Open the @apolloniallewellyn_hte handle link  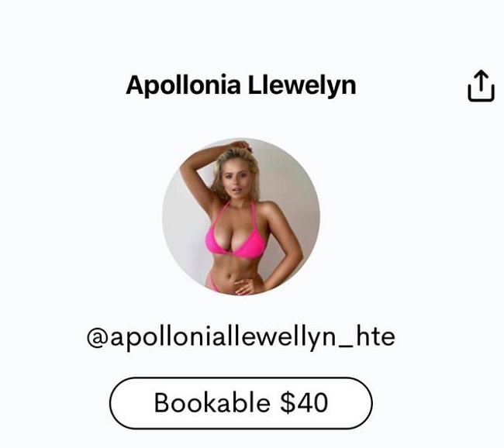[241, 337]
